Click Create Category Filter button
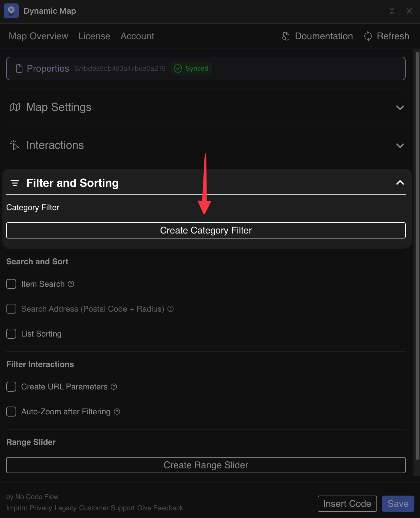The height and width of the screenshot is (518, 420). pos(206,230)
